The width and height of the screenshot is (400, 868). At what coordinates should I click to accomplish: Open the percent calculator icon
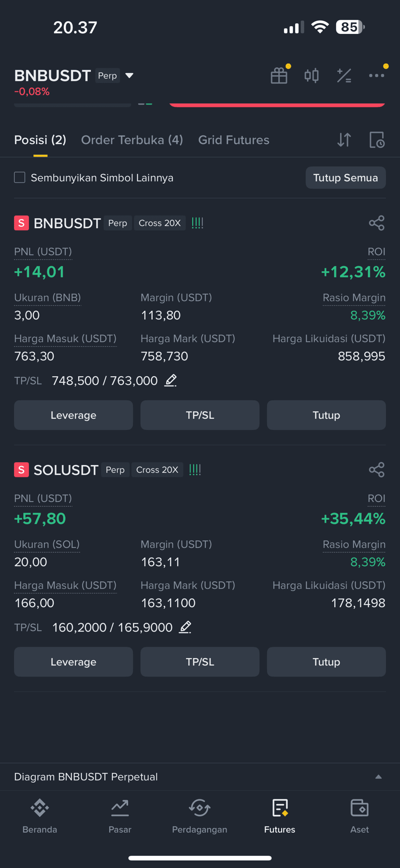(344, 75)
